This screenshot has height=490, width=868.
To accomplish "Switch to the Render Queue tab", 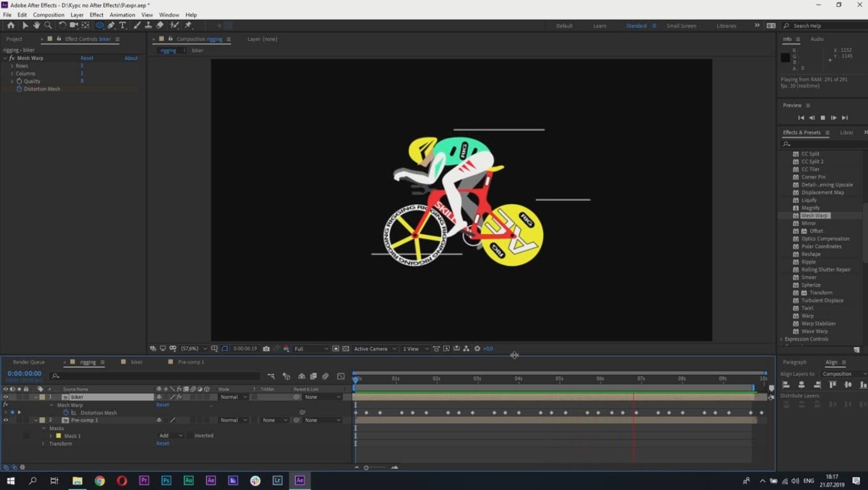I will click(29, 362).
